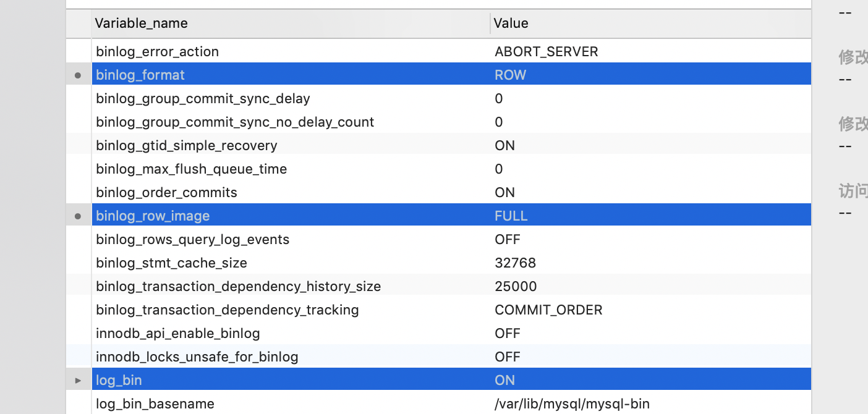Click the value 0 for binlog_group_commit_sync_delay
This screenshot has width=868, height=414.
pos(499,99)
